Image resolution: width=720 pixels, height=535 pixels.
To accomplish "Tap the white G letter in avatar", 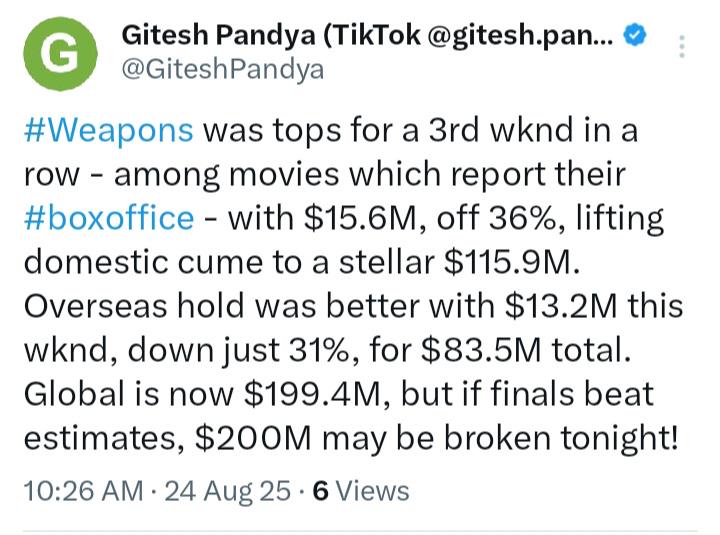I will tap(60, 54).
